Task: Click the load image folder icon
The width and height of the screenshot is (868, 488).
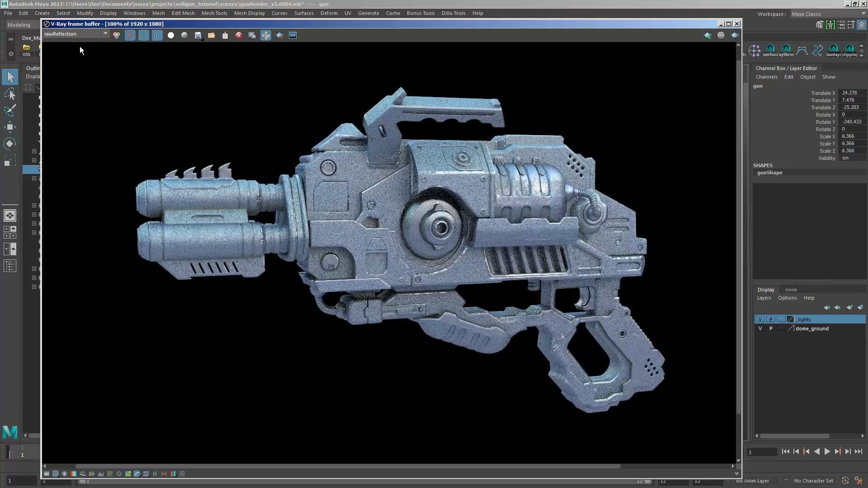Action: tap(212, 35)
